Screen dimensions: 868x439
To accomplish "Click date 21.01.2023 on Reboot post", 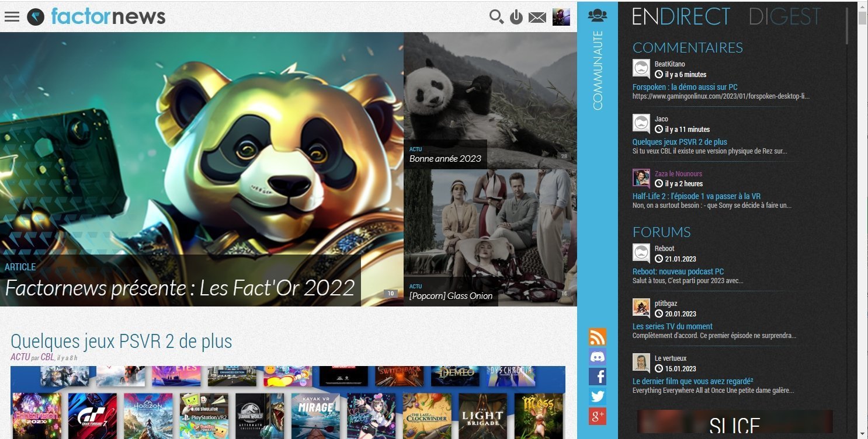I will (x=680, y=259).
